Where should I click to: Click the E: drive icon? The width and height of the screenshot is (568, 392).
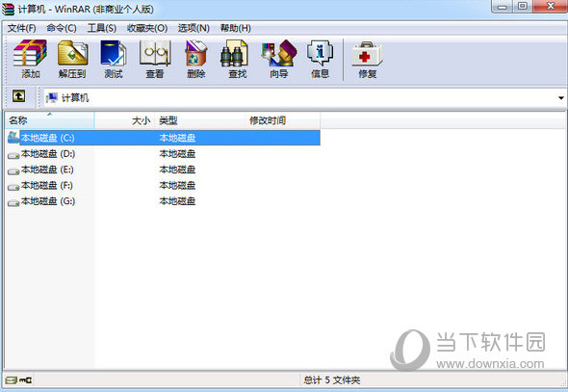[x=13, y=170]
